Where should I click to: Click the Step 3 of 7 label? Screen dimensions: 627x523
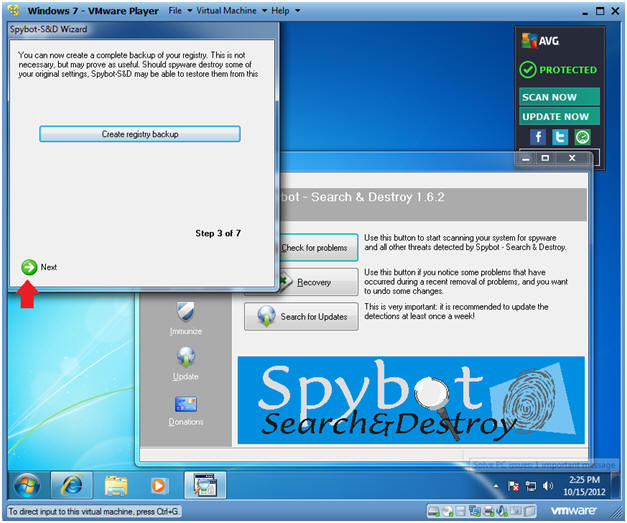coord(218,233)
